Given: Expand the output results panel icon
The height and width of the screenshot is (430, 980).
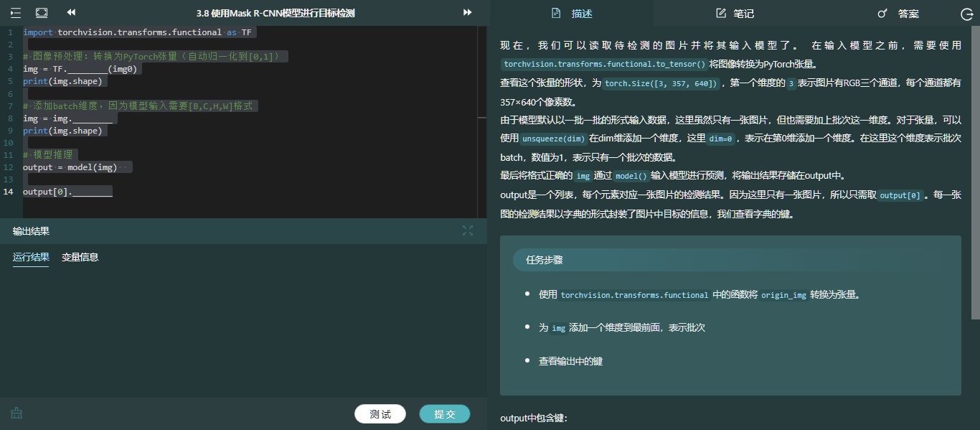Looking at the screenshot, I should click(468, 230).
